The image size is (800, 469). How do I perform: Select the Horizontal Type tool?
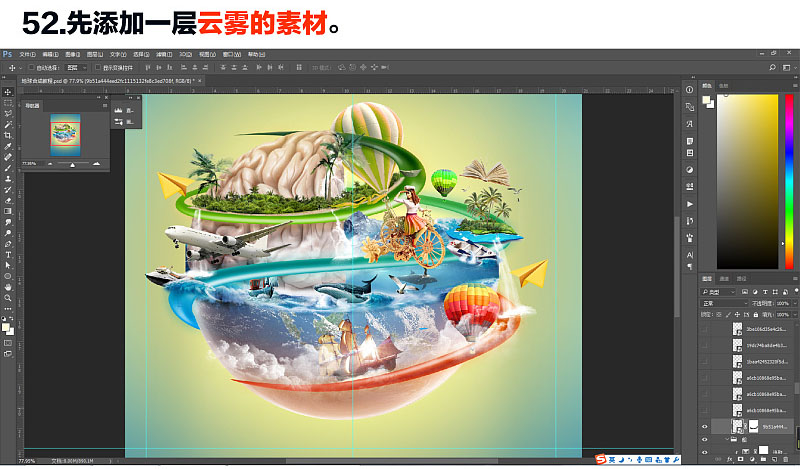(8, 255)
